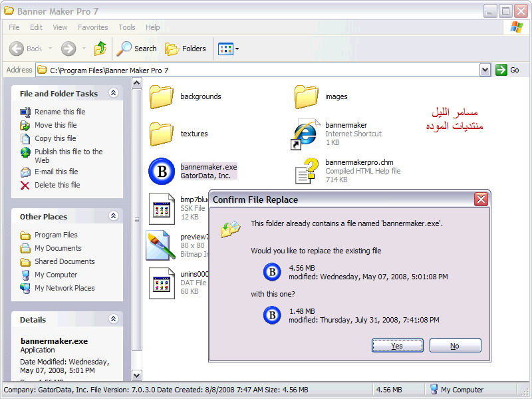Open the Search pane

click(x=137, y=49)
